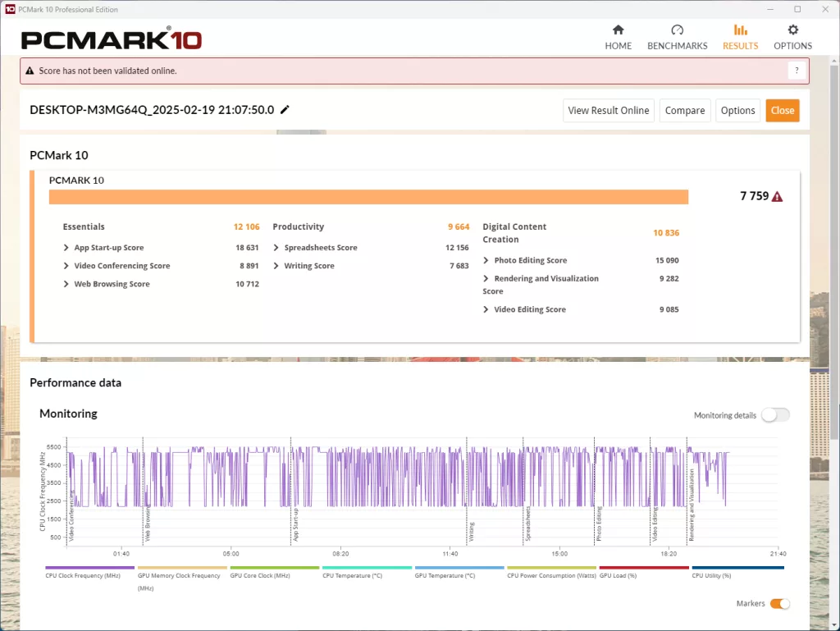
Task: Maximize the PCMark 10 window
Action: tap(797, 9)
